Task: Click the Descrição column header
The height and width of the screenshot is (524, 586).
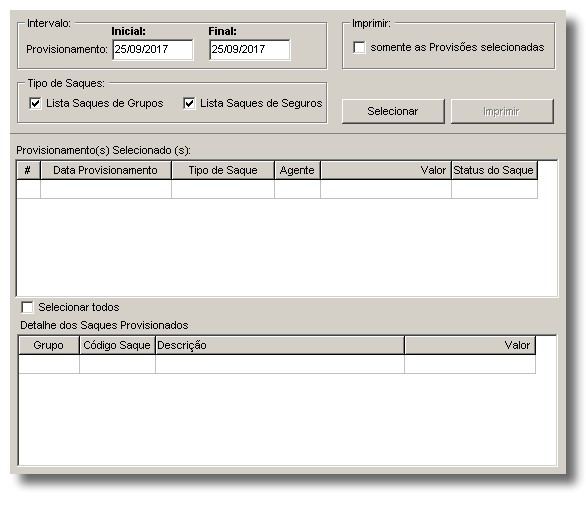Action: 280,345
